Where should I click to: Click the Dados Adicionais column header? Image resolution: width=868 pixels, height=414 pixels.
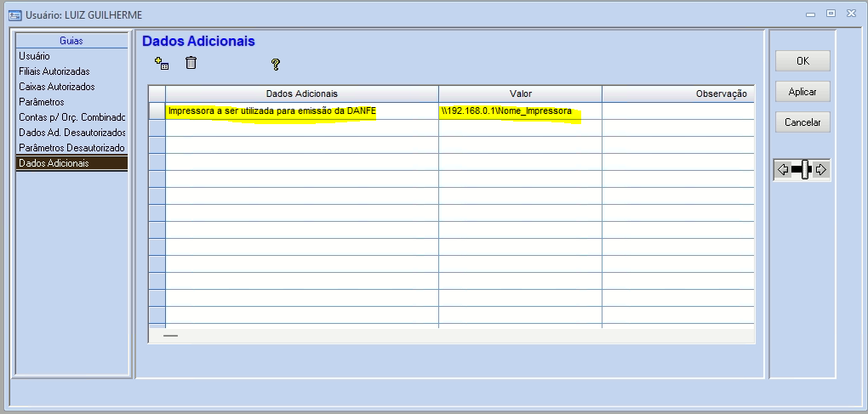[301, 94]
